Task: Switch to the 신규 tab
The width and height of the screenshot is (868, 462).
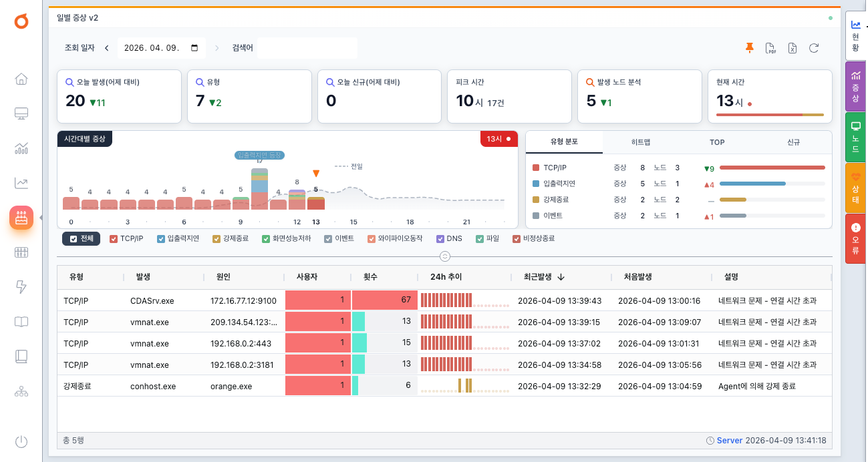Action: pos(794,142)
